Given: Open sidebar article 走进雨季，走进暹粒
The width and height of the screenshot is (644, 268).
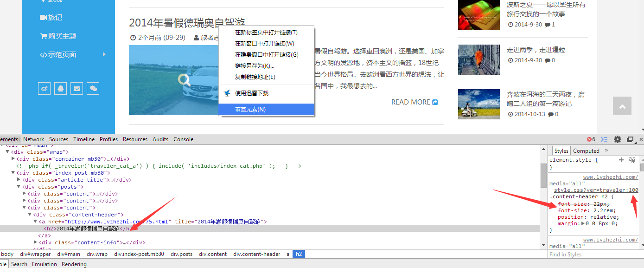Looking at the screenshot, I should [x=536, y=50].
